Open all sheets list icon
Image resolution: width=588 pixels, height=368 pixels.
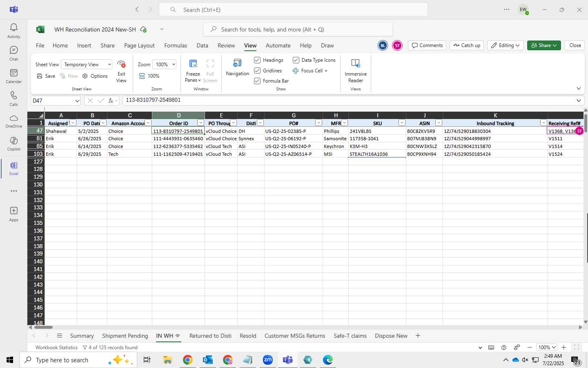pyautogui.click(x=60, y=336)
